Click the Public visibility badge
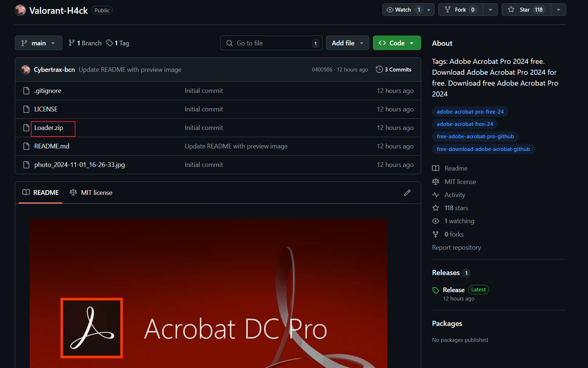 (102, 10)
